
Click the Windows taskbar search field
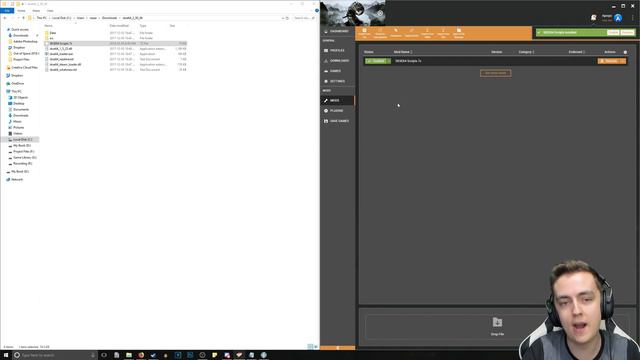pos(54,355)
